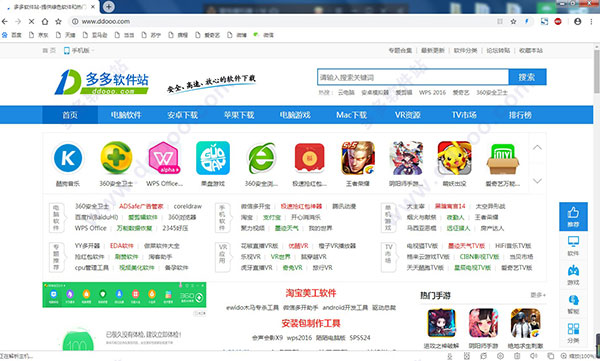
Task: Open a new tab with plus button
Action: pos(109,7)
